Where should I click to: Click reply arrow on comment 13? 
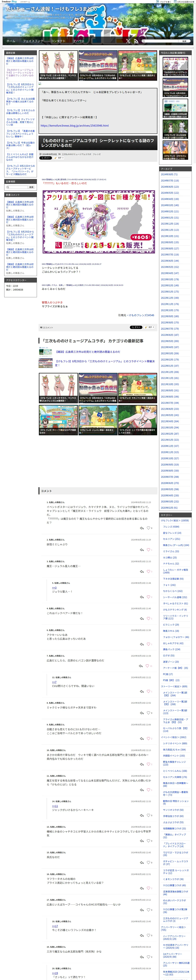[x=142, y=841]
